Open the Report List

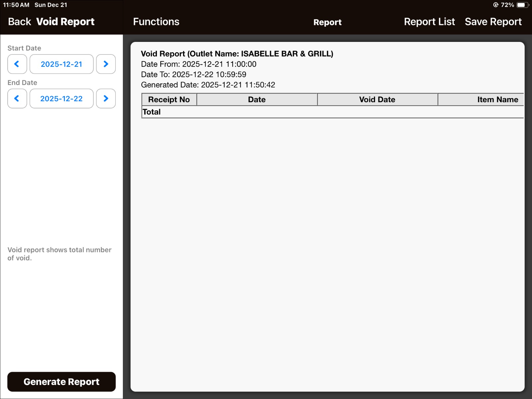pyautogui.click(x=429, y=22)
